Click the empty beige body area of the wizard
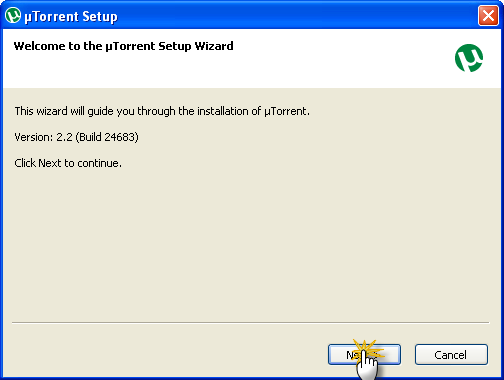Viewport: 504px width, 380px height. coord(252,243)
